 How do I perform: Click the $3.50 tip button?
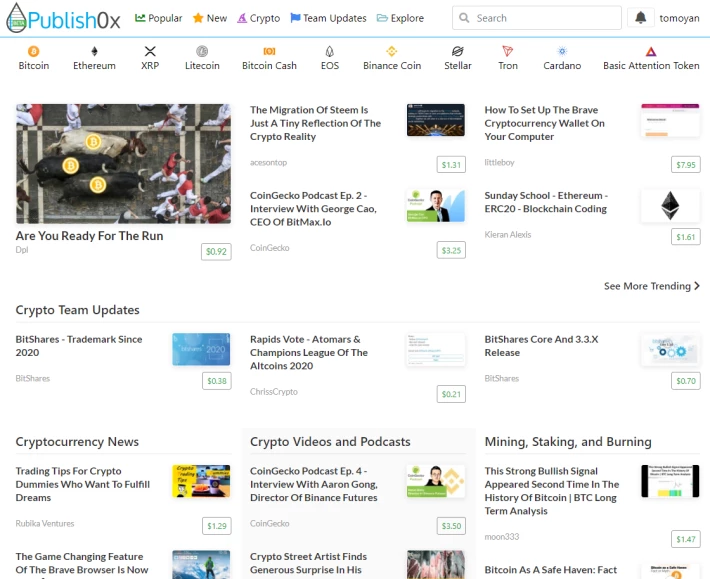tap(451, 526)
